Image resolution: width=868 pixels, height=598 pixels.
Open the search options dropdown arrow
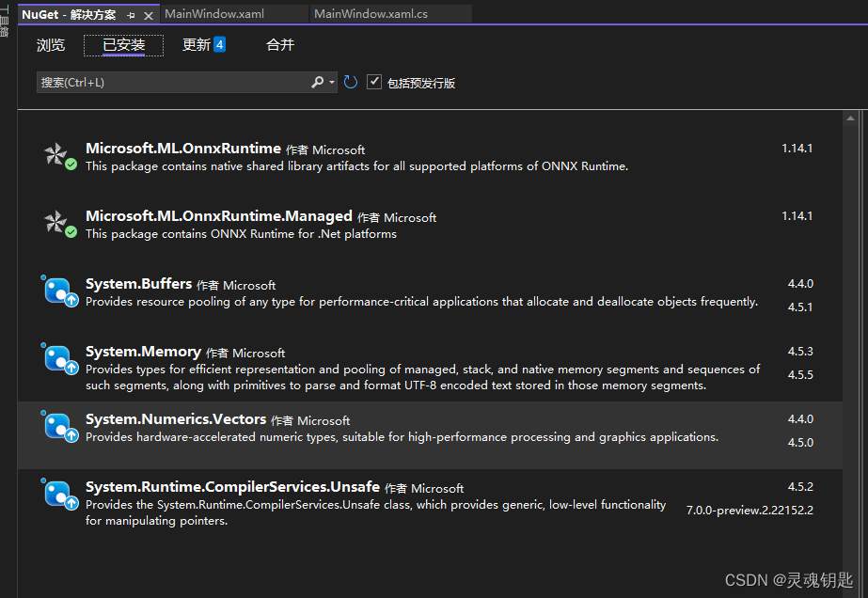pyautogui.click(x=332, y=83)
